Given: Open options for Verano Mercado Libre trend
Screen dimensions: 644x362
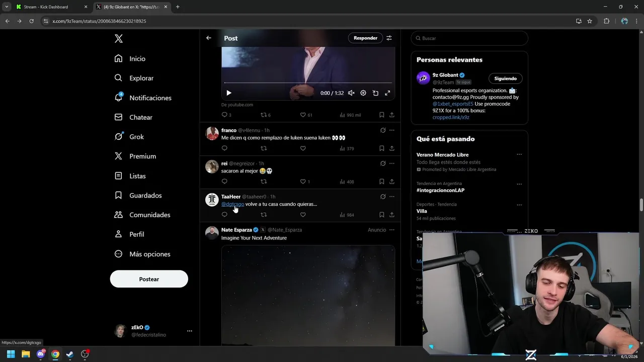Looking at the screenshot, I should (x=519, y=154).
